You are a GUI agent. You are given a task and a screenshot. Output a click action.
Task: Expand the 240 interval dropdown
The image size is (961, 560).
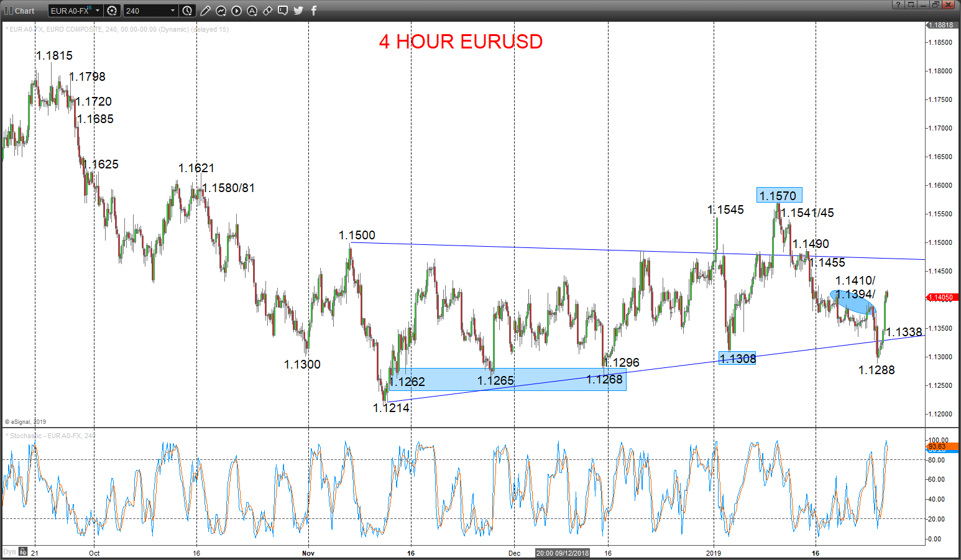click(x=173, y=11)
